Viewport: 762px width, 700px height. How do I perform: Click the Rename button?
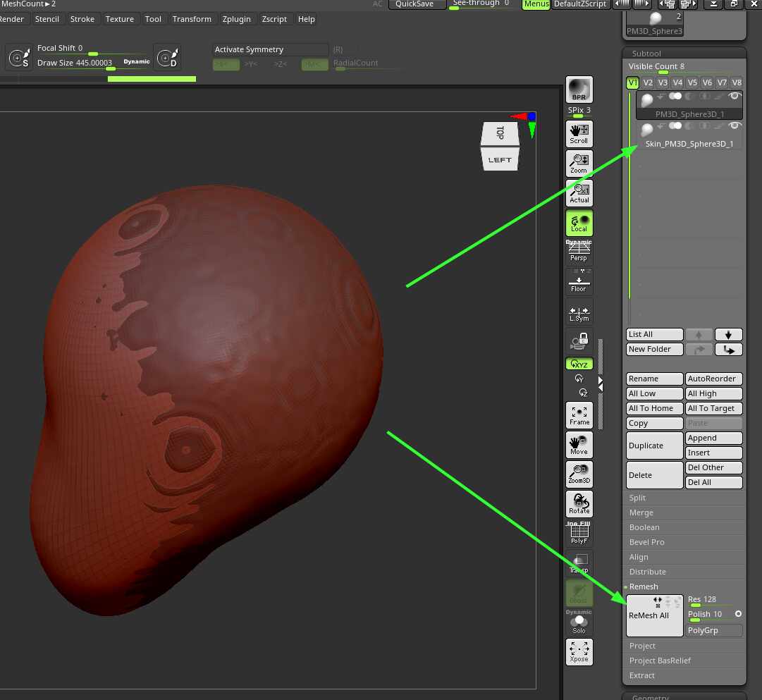[x=655, y=379]
